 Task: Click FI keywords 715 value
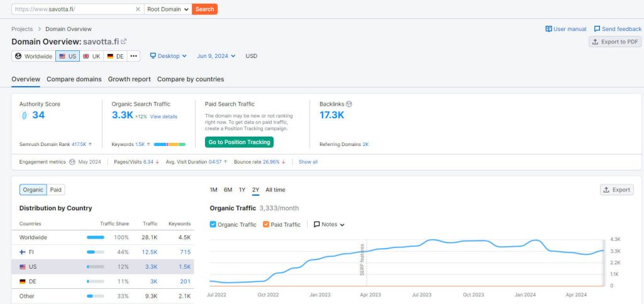pyautogui.click(x=186, y=252)
